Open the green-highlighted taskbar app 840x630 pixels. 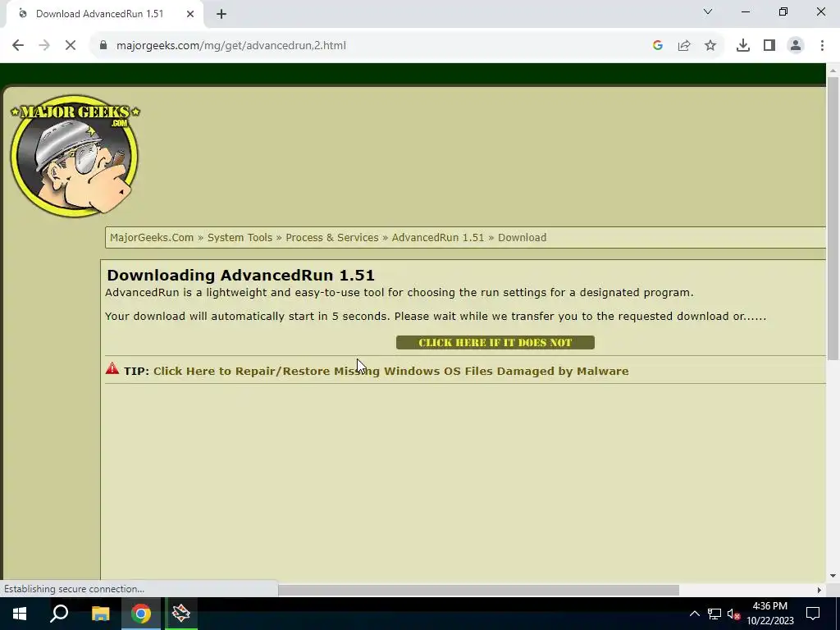tap(181, 614)
